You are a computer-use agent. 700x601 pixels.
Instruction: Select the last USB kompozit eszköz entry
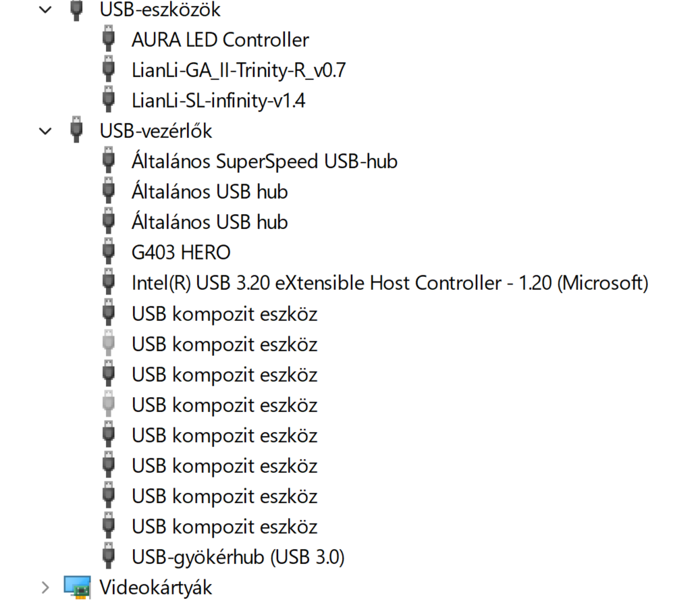224,527
